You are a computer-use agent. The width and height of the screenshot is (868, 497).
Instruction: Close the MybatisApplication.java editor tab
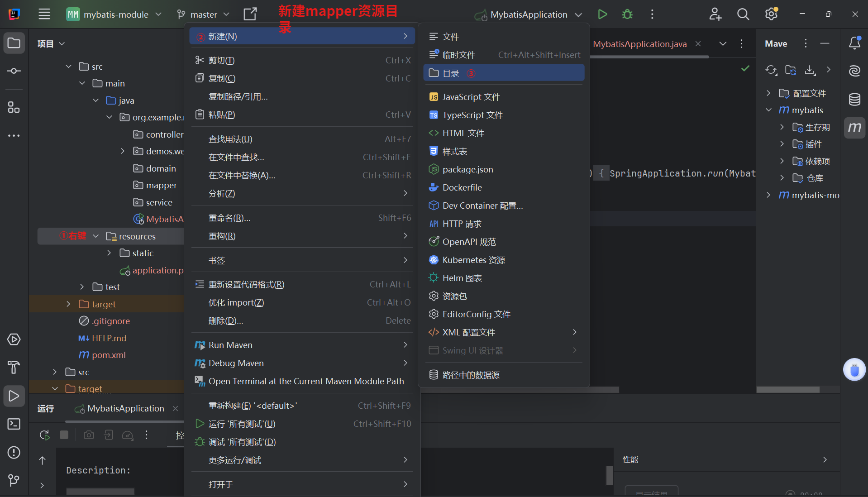click(x=698, y=44)
